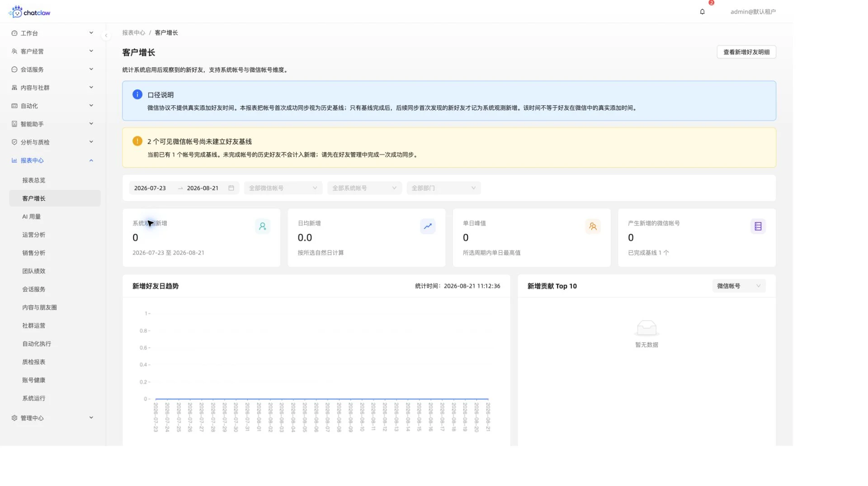868x486 pixels.
Task: Click the 分析与质检 shield icon
Action: pyautogui.click(x=14, y=142)
